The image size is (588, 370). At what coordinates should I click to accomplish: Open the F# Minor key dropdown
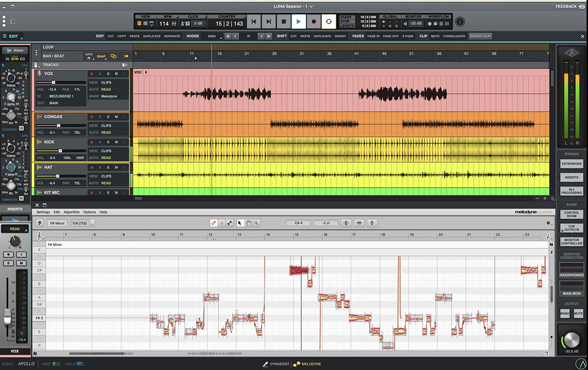click(x=58, y=223)
